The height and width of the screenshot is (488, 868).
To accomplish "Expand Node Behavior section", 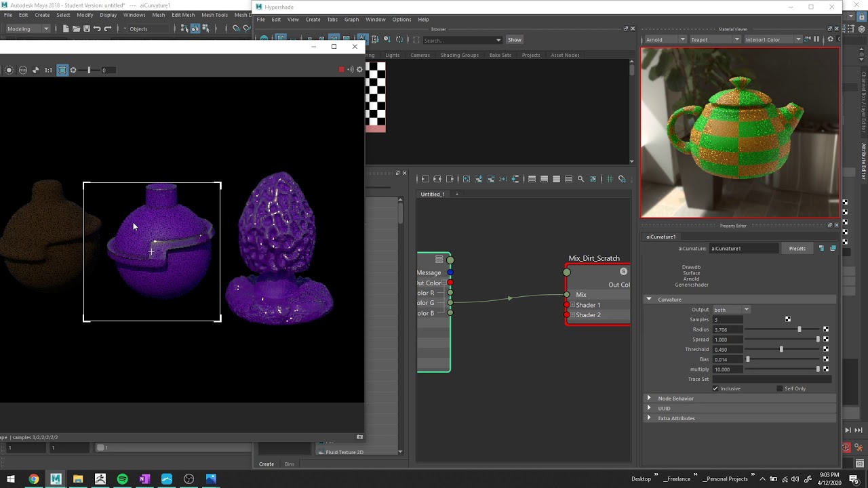I will pos(649,399).
